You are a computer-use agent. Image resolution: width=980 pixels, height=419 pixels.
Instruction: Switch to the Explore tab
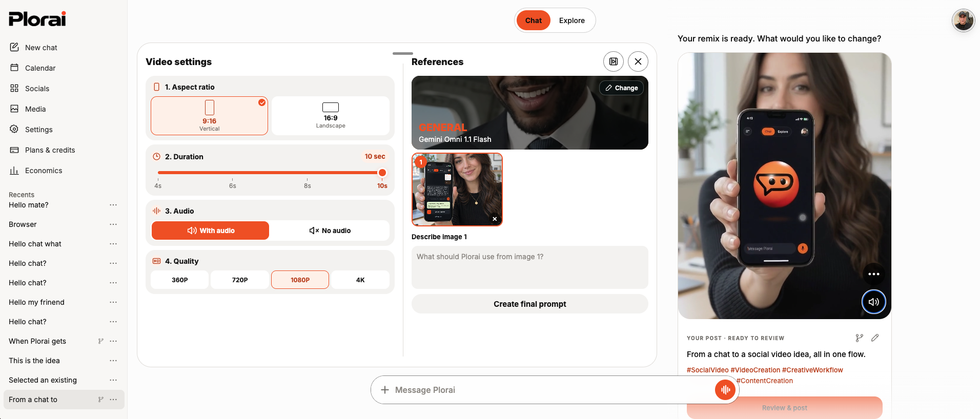[572, 20]
